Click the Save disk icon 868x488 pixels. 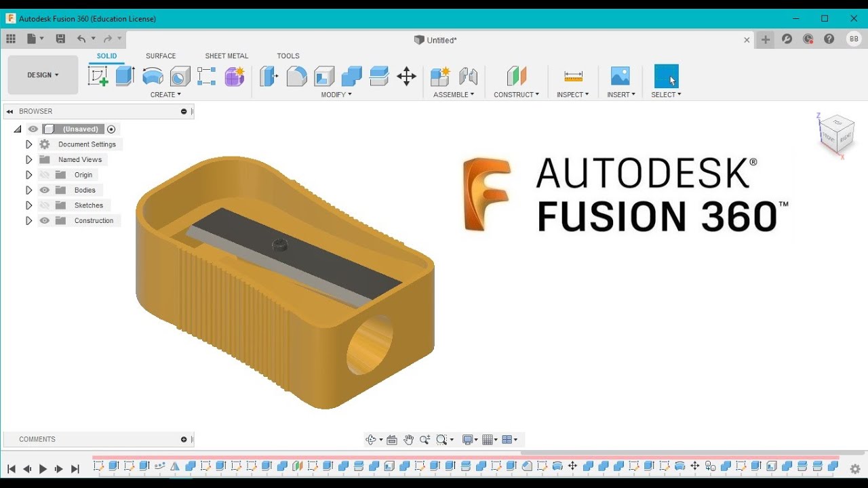click(x=60, y=39)
